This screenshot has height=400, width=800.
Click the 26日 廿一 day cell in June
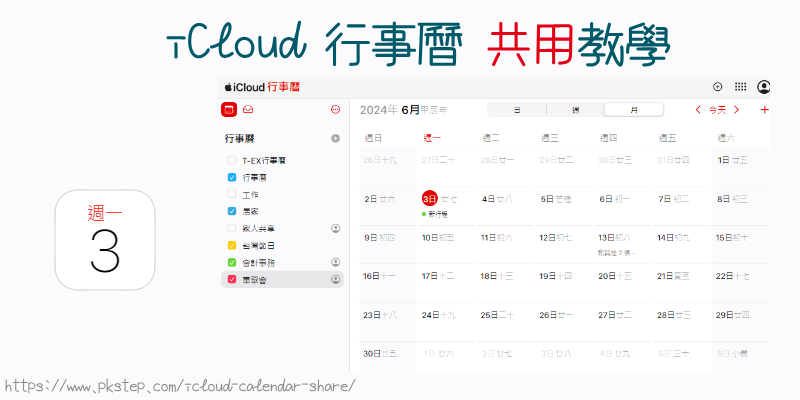[x=563, y=321]
